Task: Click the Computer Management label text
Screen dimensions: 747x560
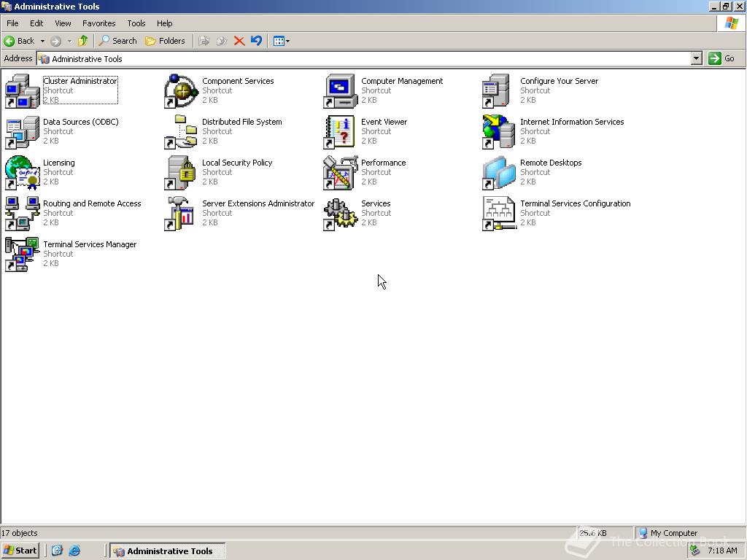Action: (402, 81)
